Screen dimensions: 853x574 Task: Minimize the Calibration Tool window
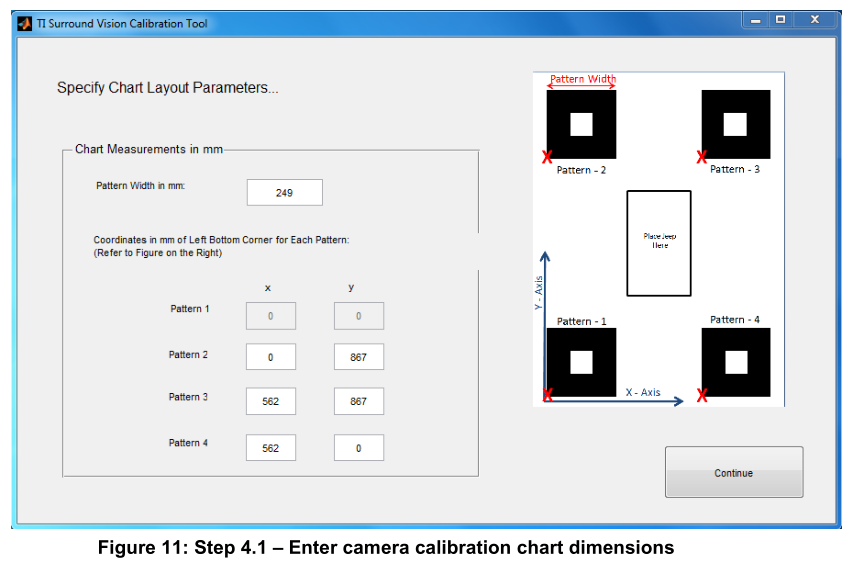pos(756,20)
